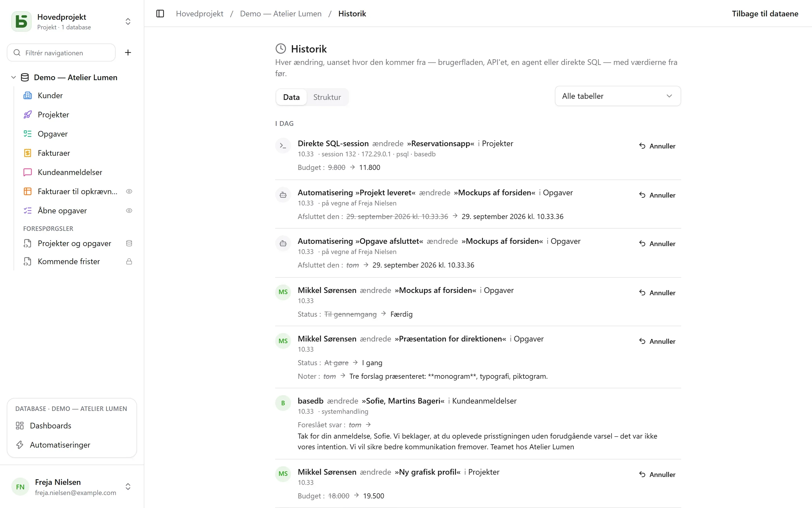
Task: Toggle eye icon for Åbne opgaver
Action: coord(129,211)
